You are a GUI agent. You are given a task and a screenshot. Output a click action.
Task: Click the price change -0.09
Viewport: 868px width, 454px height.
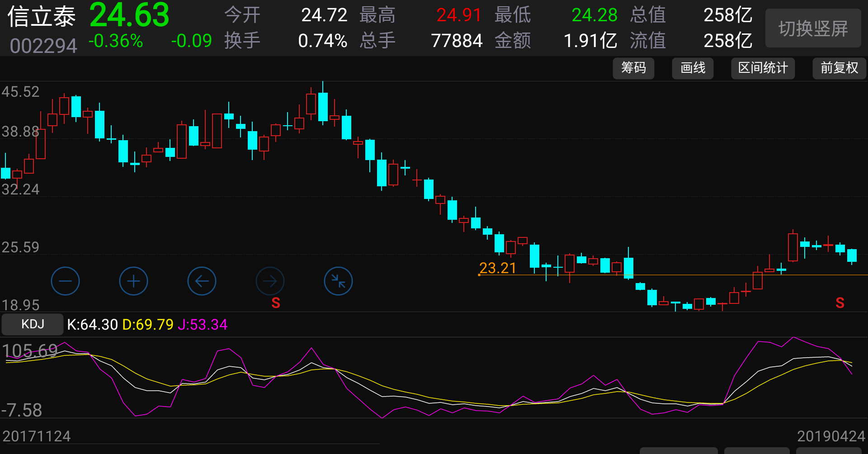point(191,41)
